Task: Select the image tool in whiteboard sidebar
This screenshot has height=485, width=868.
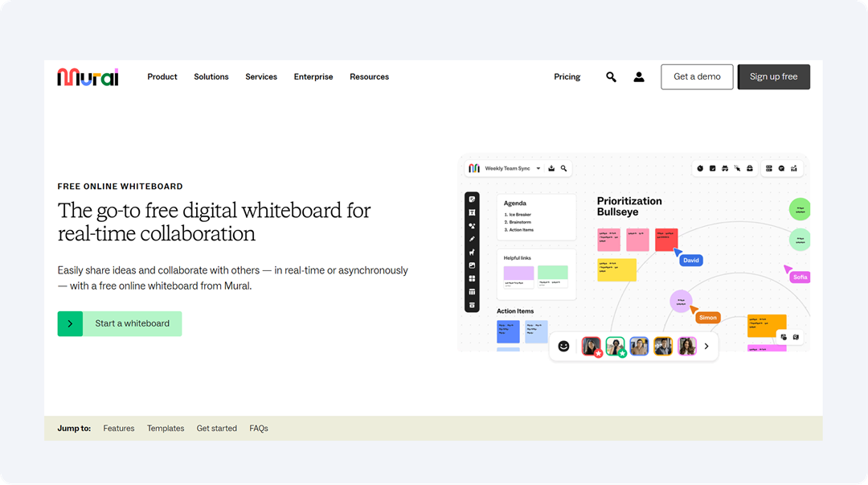Action: pos(473,265)
